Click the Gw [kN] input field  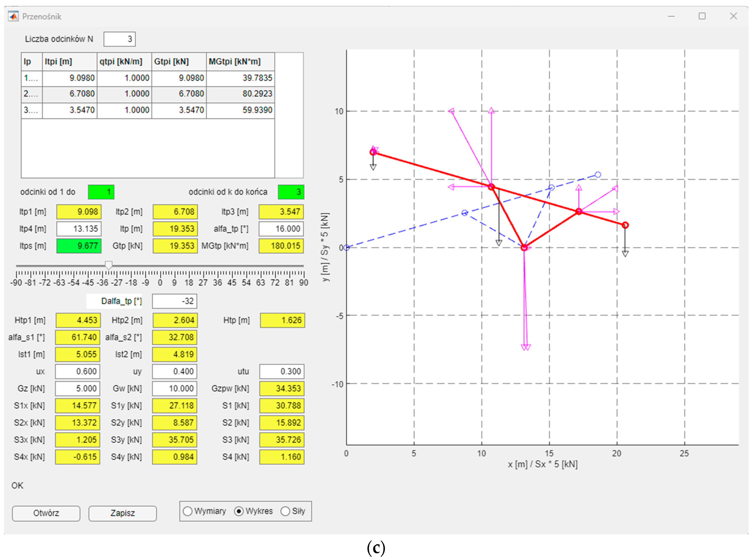(x=174, y=388)
